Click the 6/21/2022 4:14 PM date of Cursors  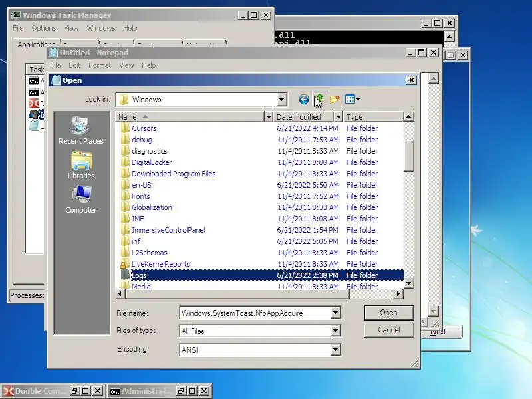(x=307, y=128)
